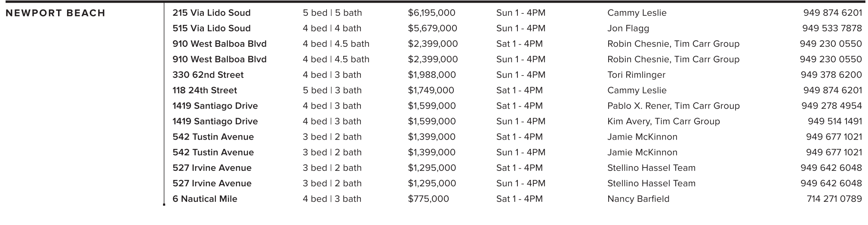Image resolution: width=868 pixels, height=225 pixels.
Task: Click the 330 62nd Street listing
Action: click(208, 75)
